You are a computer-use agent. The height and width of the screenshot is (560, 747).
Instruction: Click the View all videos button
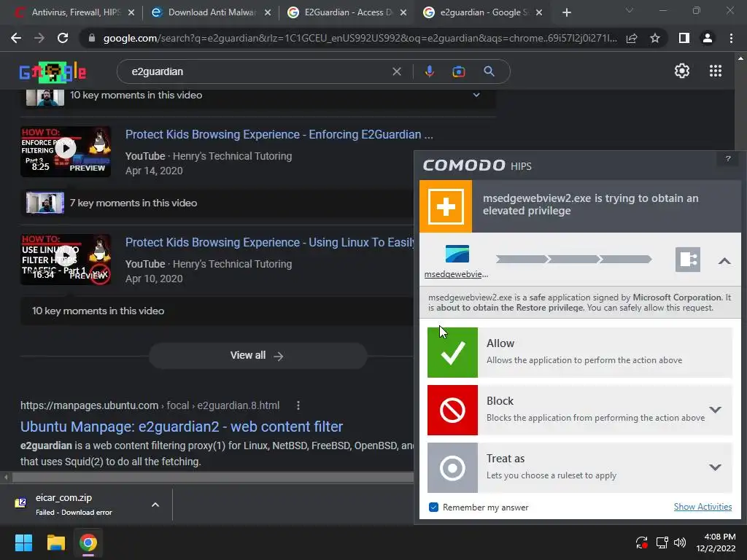(x=258, y=356)
